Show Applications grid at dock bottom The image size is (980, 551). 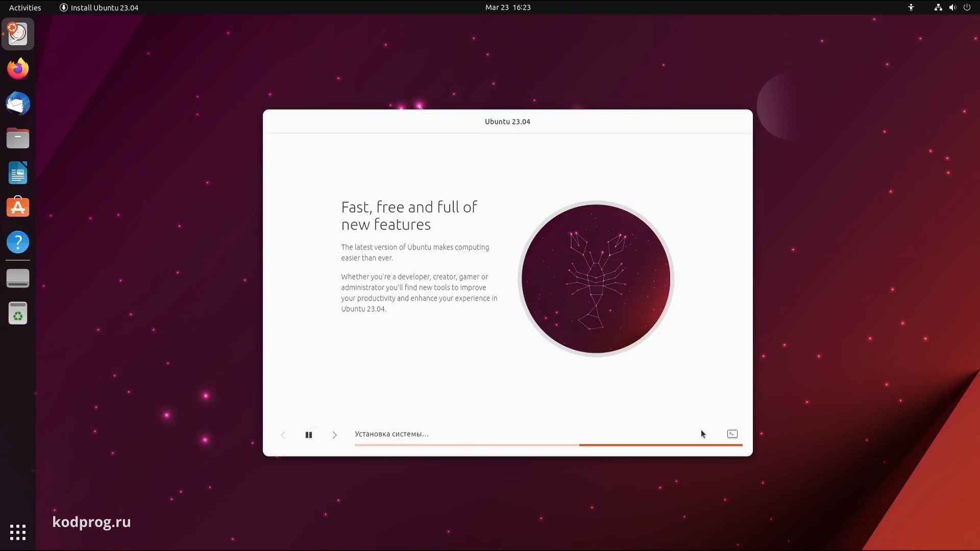(x=18, y=532)
